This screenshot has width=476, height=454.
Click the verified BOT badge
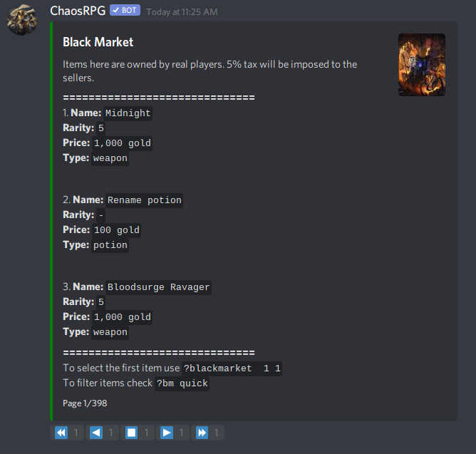click(x=125, y=10)
